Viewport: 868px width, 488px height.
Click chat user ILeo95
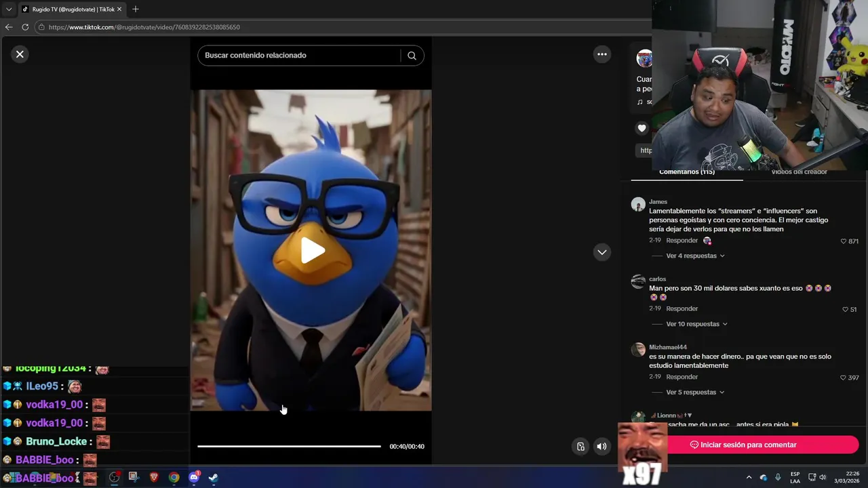tap(42, 386)
